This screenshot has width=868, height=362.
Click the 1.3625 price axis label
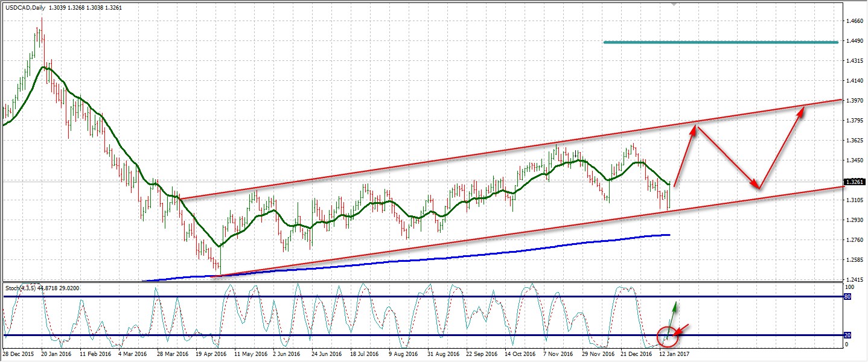pos(855,141)
